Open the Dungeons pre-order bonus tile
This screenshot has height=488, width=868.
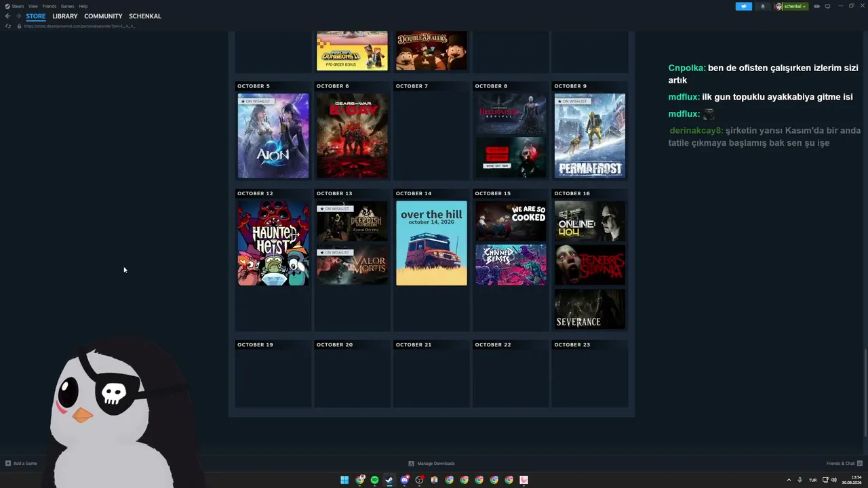click(353, 50)
